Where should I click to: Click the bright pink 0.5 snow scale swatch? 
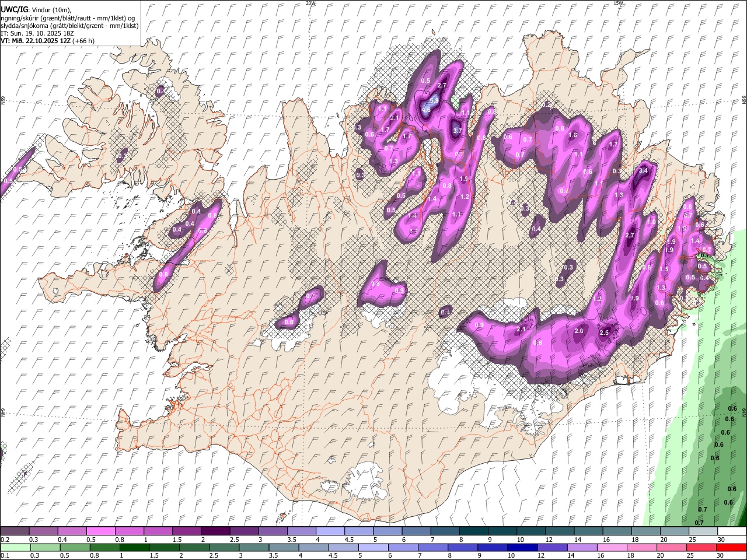coord(100,531)
